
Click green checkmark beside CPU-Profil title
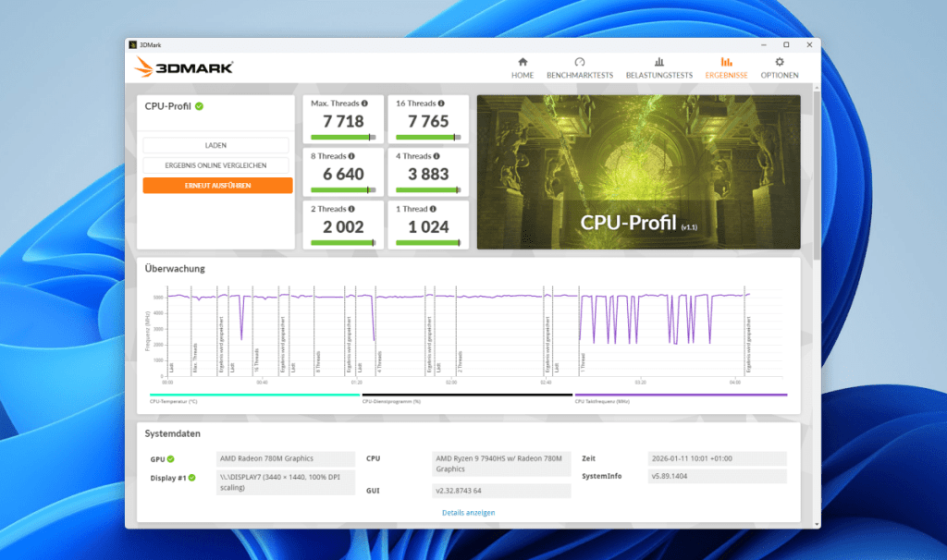point(200,106)
